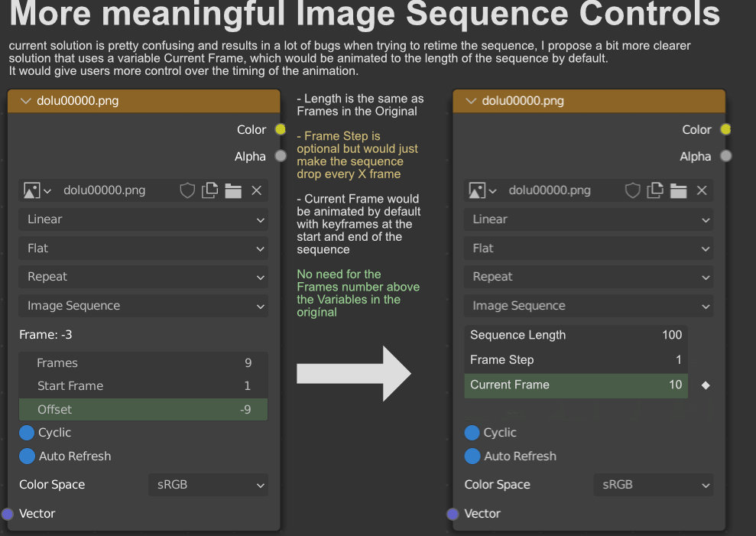The height and width of the screenshot is (536, 756).
Task: Click the Frames value field
Action: (x=143, y=363)
